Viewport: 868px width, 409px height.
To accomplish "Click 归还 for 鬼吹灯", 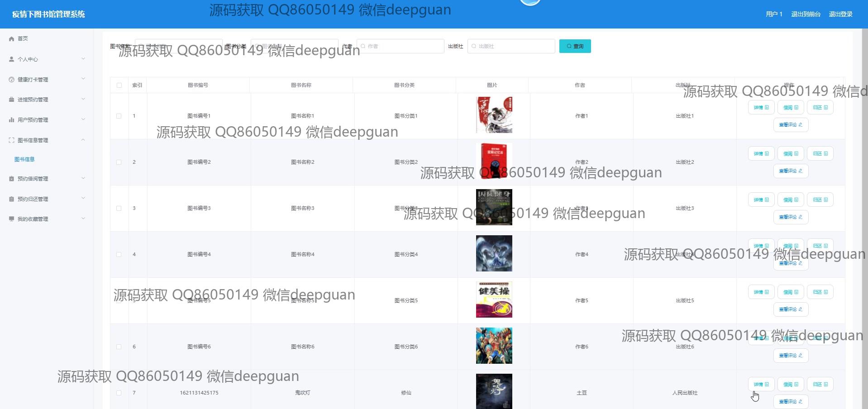I will (x=820, y=385).
